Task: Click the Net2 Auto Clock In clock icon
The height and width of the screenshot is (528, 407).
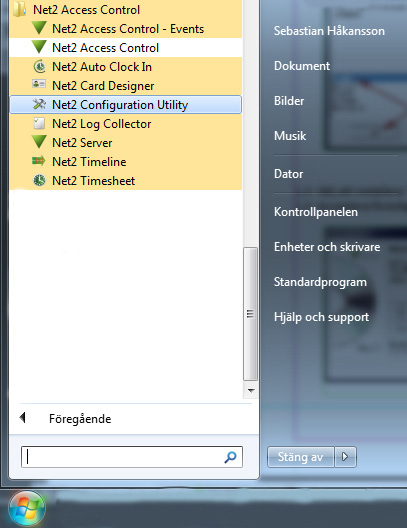Action: click(39, 66)
